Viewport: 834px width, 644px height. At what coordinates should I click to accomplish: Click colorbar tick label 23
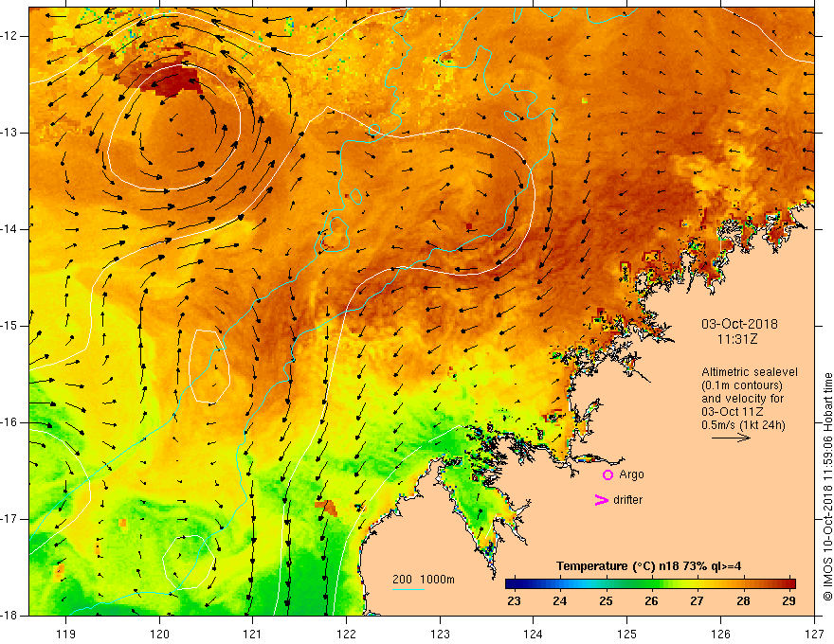(514, 601)
